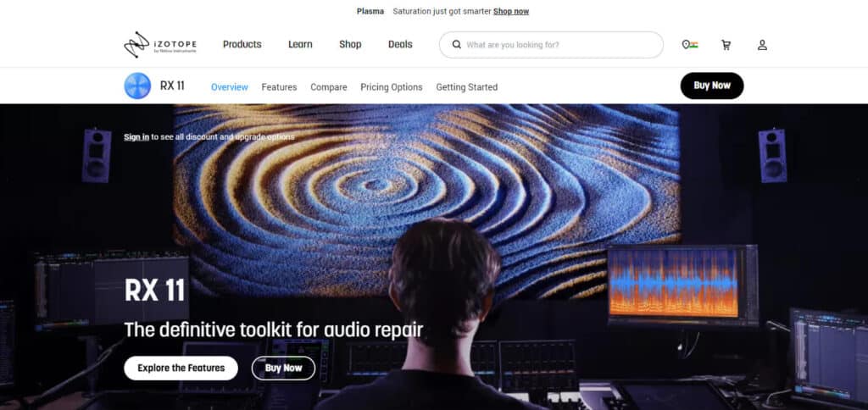Image resolution: width=868 pixels, height=410 pixels.
Task: Switch to the Features tab
Action: coord(279,87)
